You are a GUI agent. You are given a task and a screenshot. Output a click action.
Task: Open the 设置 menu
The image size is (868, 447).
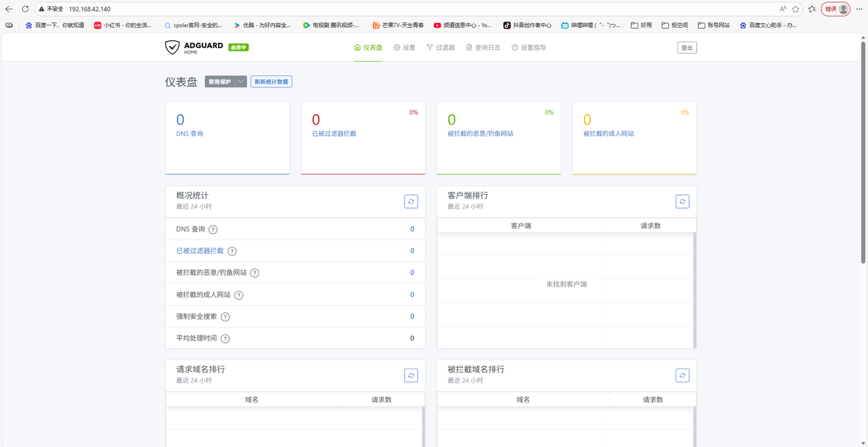point(404,48)
